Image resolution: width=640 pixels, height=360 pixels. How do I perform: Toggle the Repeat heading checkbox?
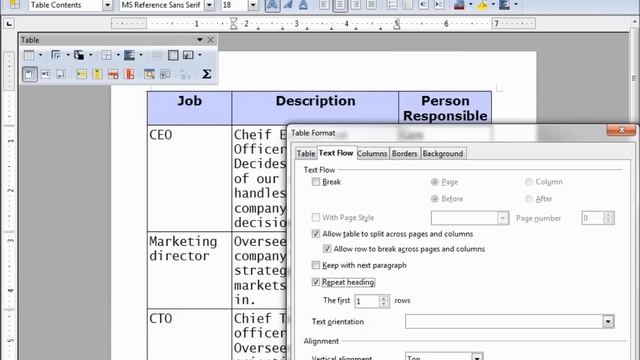(316, 282)
